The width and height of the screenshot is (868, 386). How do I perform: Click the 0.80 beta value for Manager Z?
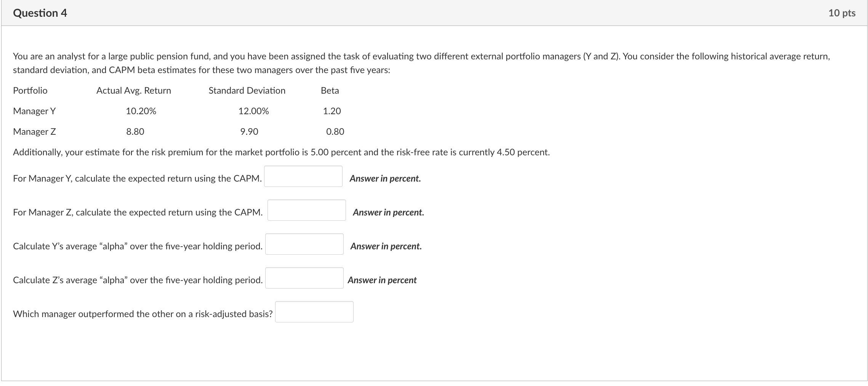coord(335,131)
